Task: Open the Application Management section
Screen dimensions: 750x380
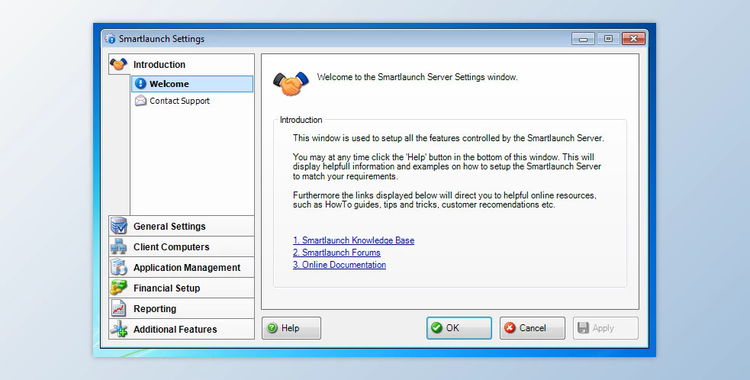Action: [x=181, y=267]
